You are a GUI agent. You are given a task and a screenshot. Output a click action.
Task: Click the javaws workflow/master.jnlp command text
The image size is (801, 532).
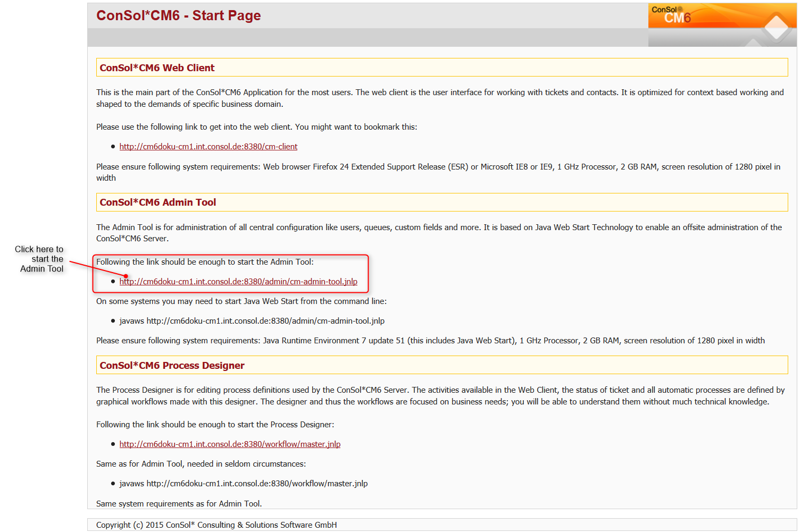(x=244, y=484)
